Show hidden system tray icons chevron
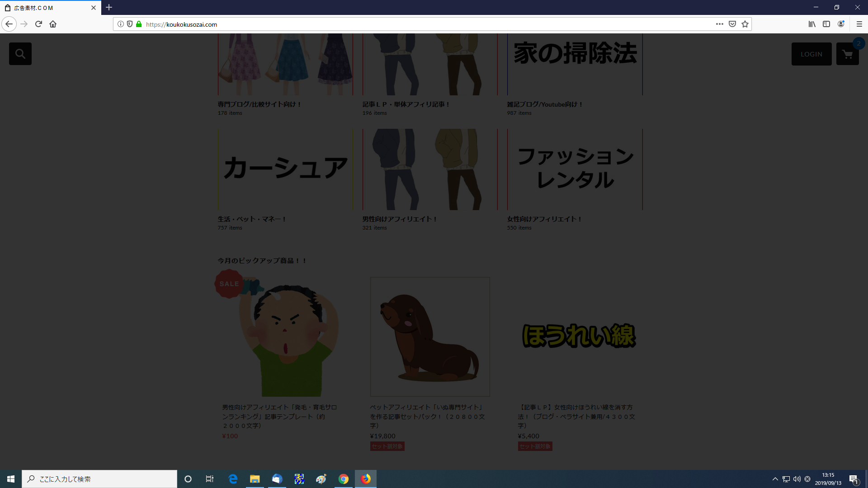Screen dimensions: 868x488 (x=775, y=479)
